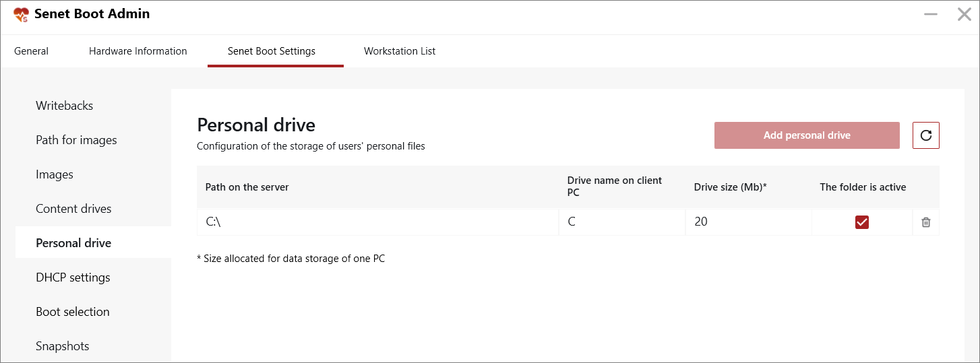The width and height of the screenshot is (980, 363).
Task: Click the Path on the server field C:\
Action: point(377,222)
